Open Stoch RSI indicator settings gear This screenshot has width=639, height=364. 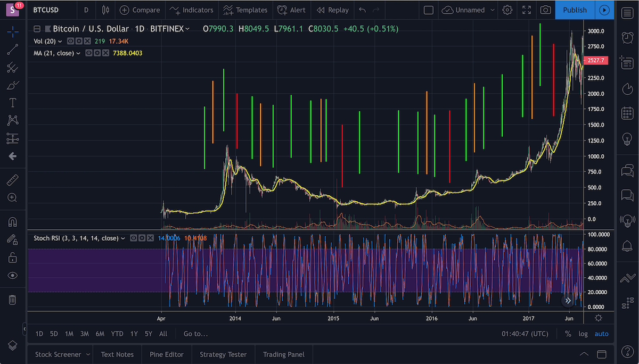(142, 238)
